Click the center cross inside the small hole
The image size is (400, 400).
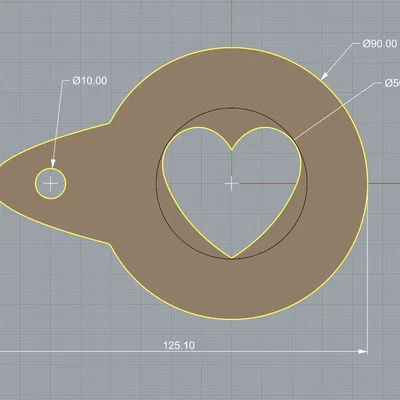(x=51, y=184)
